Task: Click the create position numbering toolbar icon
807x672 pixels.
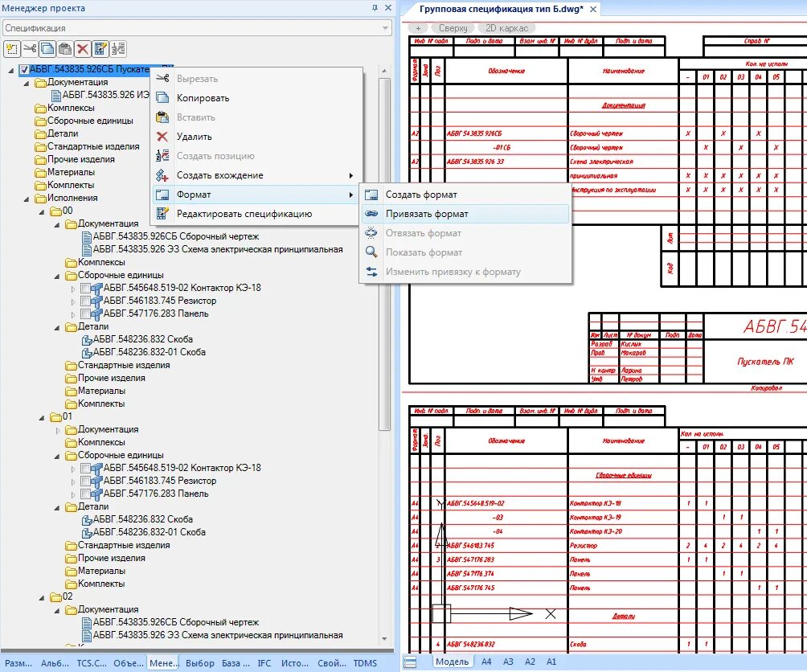Action: (118, 49)
